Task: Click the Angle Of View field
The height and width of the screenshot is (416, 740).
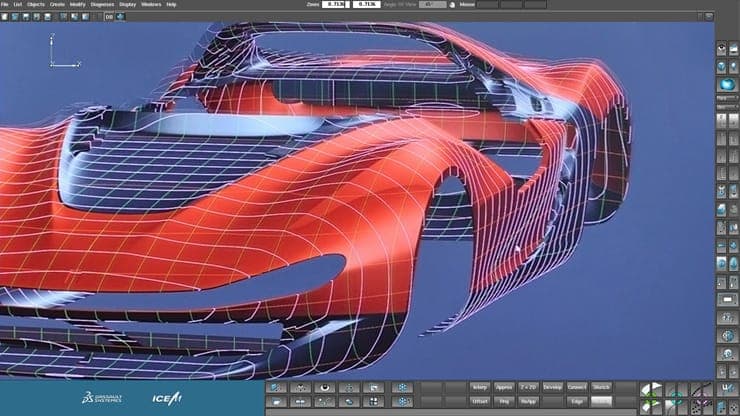Action: point(432,4)
